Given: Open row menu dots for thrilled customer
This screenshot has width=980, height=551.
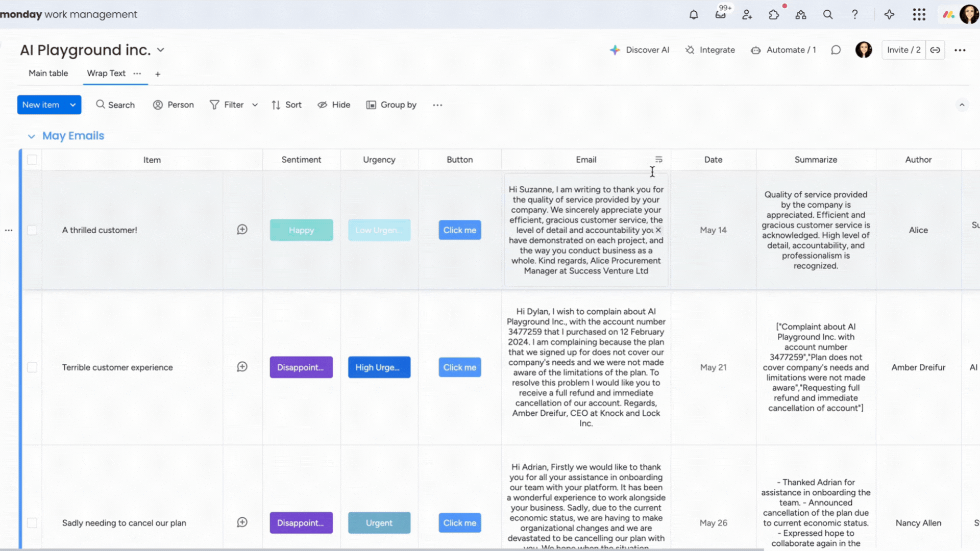Looking at the screenshot, I should [9, 230].
